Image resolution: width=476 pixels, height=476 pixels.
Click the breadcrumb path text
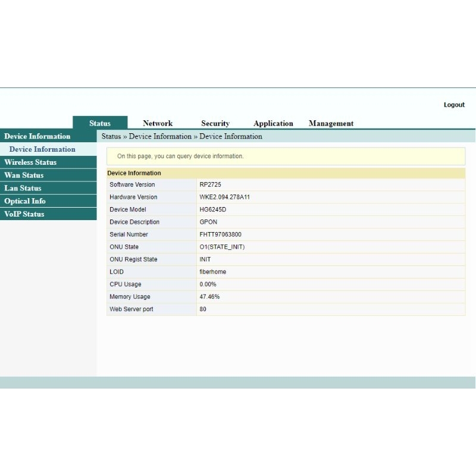[x=181, y=136]
